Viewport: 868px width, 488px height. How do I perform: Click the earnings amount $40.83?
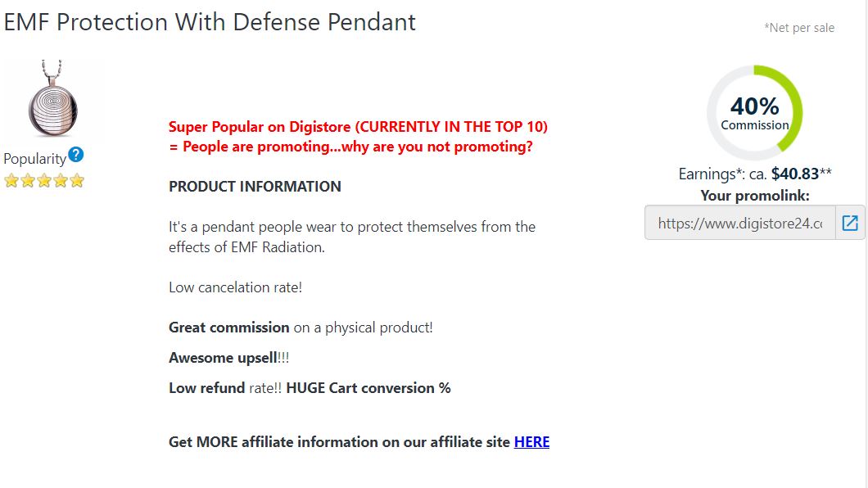[x=795, y=174]
